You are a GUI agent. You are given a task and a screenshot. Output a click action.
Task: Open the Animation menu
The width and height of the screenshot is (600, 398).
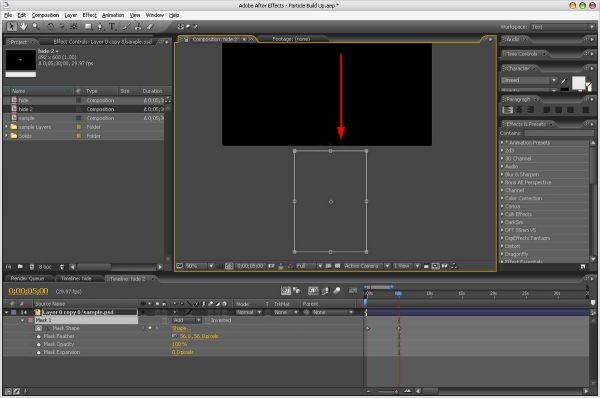(113, 15)
